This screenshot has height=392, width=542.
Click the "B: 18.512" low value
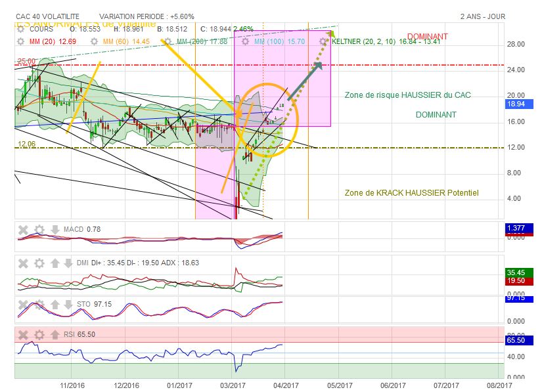[172, 29]
